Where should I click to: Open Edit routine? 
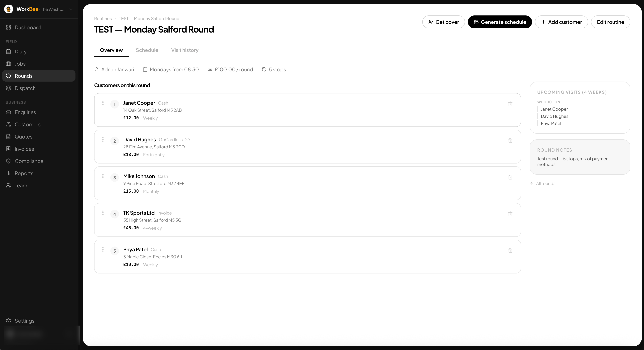point(611,22)
